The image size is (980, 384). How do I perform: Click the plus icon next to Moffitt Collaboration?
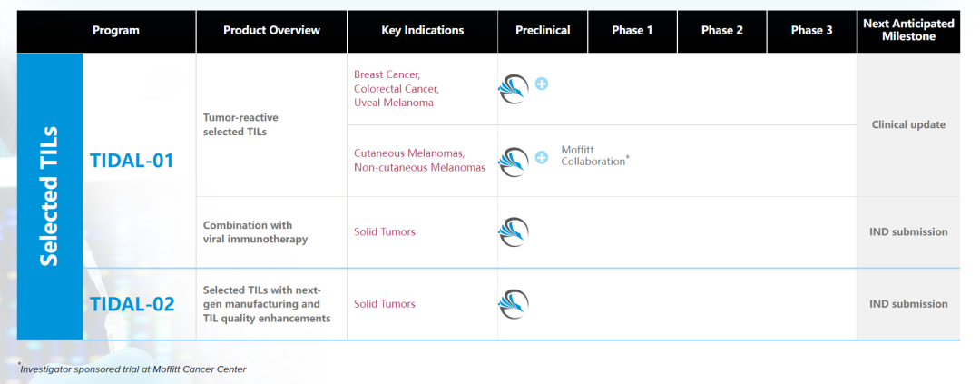[542, 157]
